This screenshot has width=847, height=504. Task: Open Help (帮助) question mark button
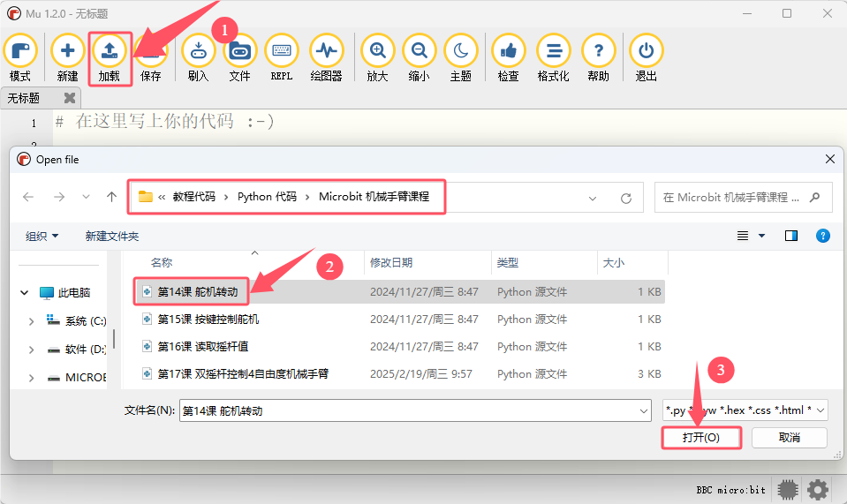tap(599, 57)
